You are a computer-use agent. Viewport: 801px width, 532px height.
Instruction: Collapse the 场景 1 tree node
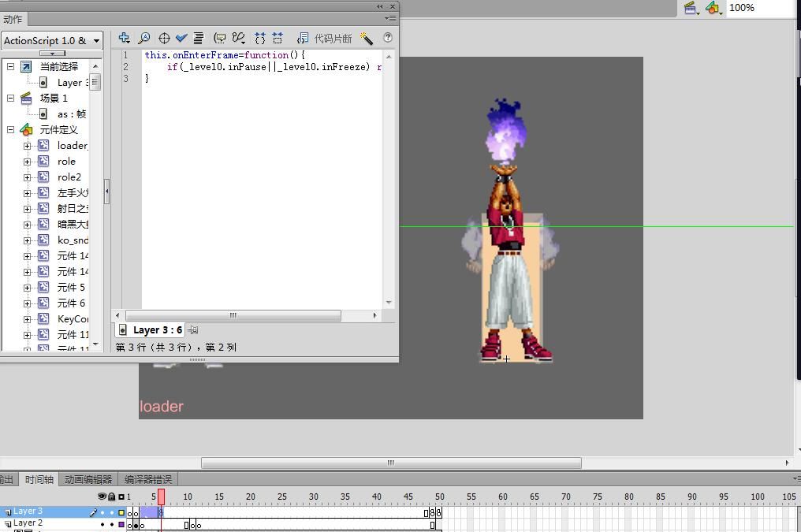coord(11,99)
